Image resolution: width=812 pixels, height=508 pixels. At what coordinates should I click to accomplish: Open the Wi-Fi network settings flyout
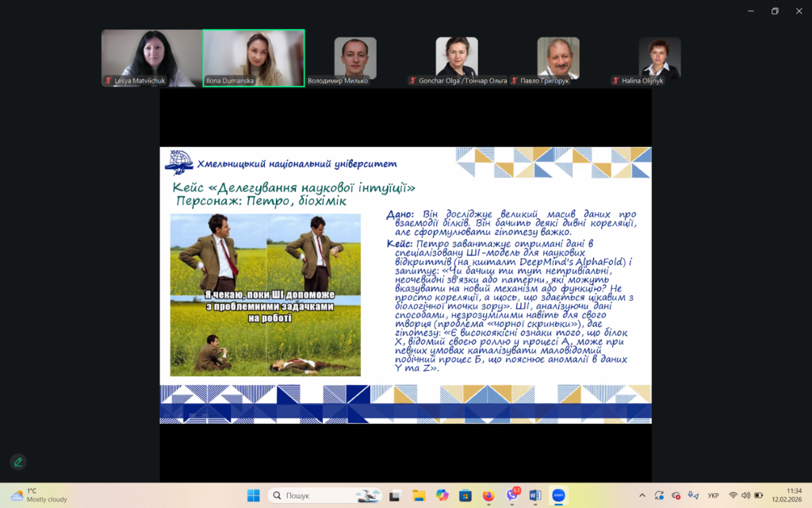(x=733, y=495)
